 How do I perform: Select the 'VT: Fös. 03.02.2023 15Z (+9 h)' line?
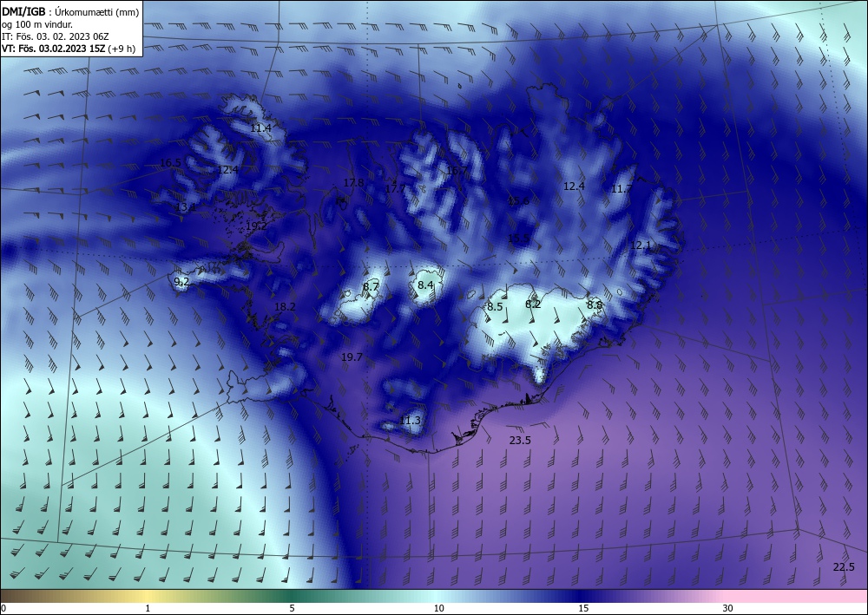click(69, 48)
